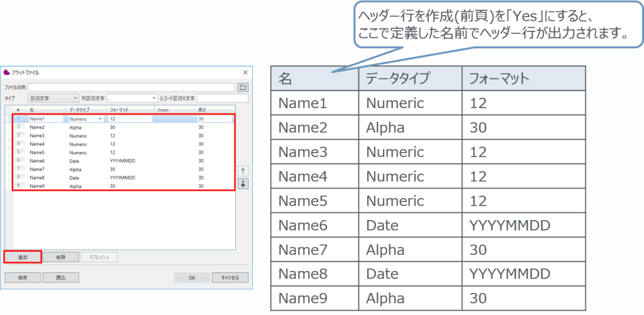This screenshot has height=315, width=644.
Task: Confirm with the OK button
Action: (192, 277)
